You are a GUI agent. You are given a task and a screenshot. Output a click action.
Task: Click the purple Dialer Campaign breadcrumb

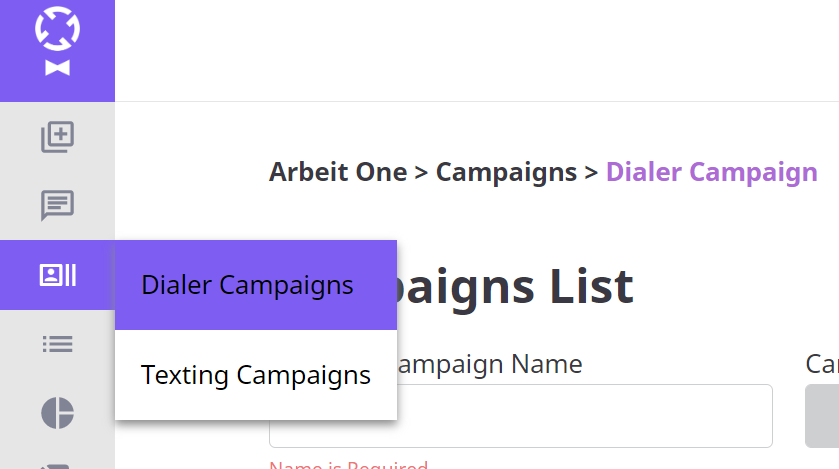tap(712, 172)
